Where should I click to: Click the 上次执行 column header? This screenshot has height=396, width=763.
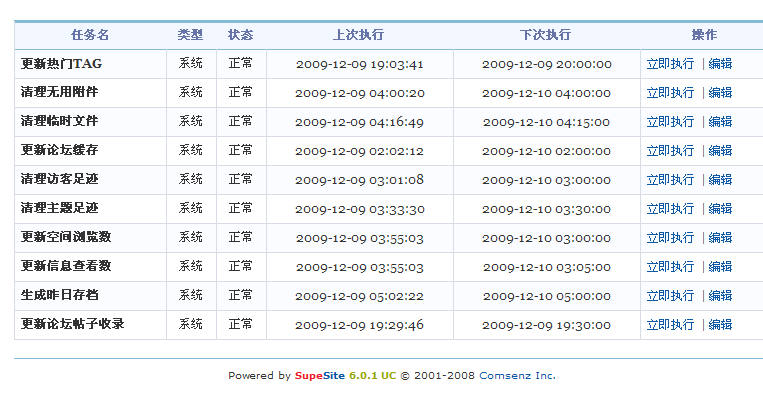(359, 35)
